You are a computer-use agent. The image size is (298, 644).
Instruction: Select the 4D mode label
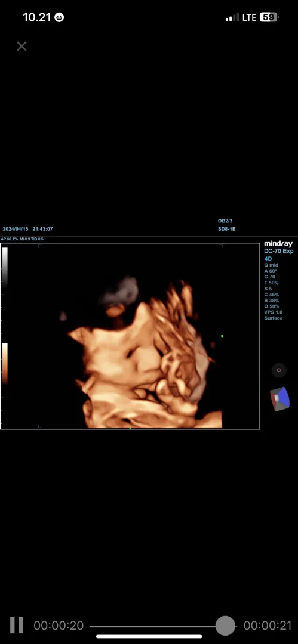[x=268, y=259]
